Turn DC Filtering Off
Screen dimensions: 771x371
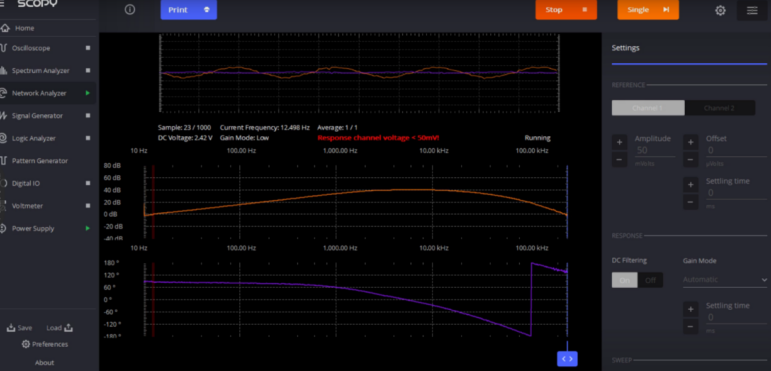click(650, 280)
